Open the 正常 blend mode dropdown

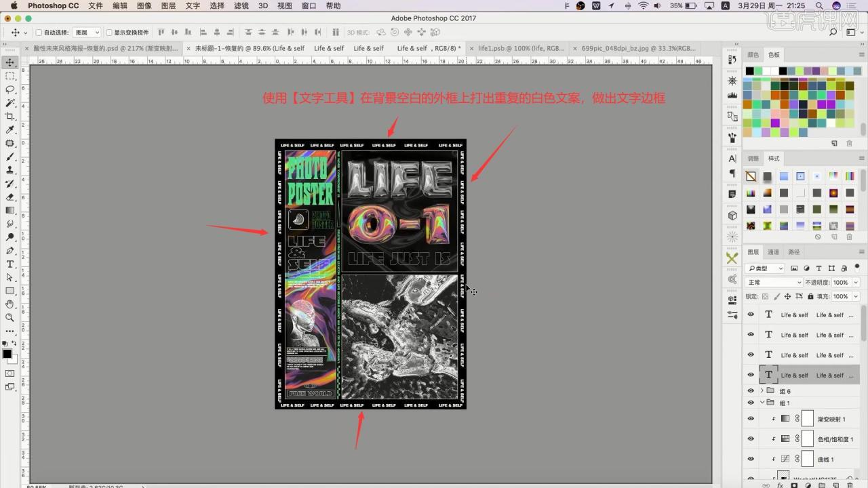pos(774,282)
